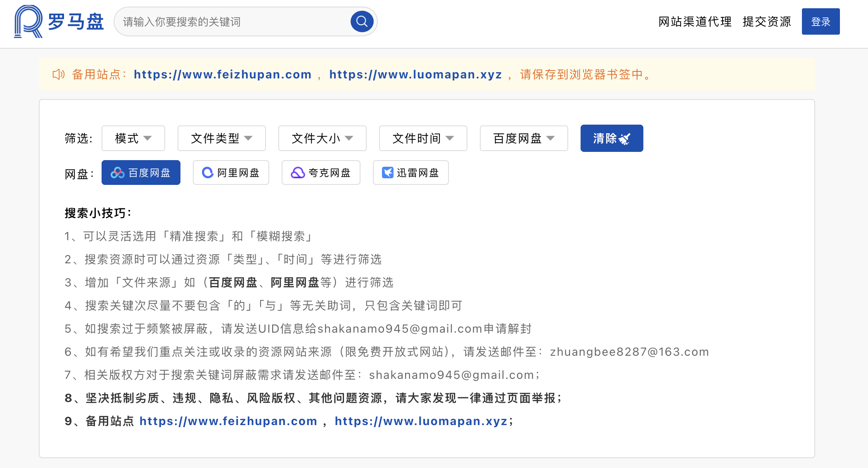Image resolution: width=868 pixels, height=468 pixels.
Task: Click the Xunlei bird icon
Action: point(387,173)
